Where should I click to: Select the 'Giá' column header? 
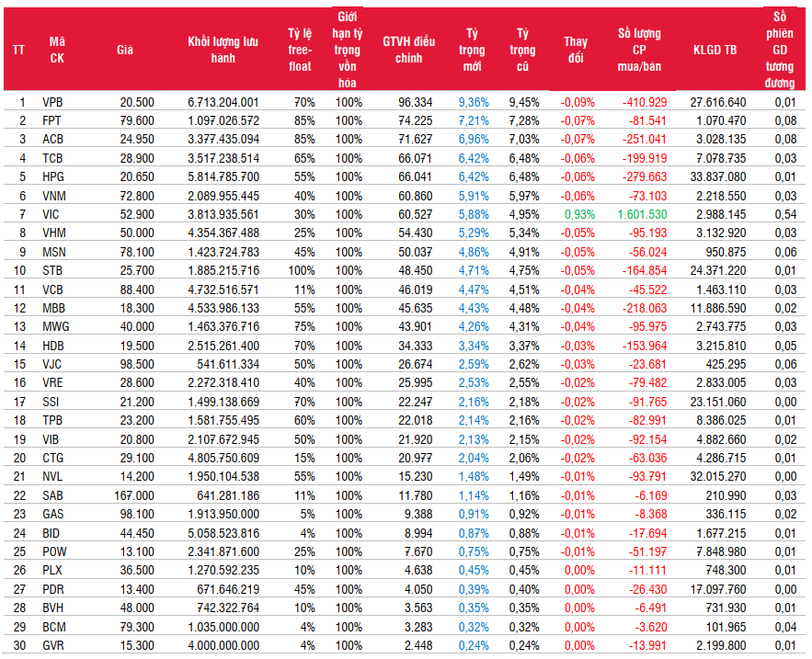coord(125,50)
